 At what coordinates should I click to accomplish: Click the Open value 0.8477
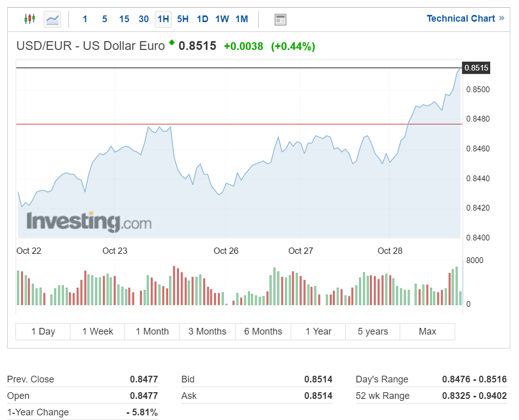click(x=144, y=396)
